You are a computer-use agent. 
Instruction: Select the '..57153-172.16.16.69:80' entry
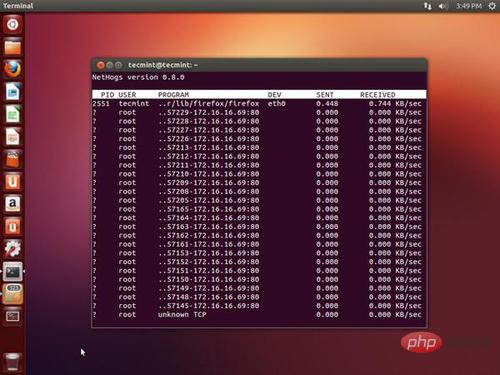(209, 253)
